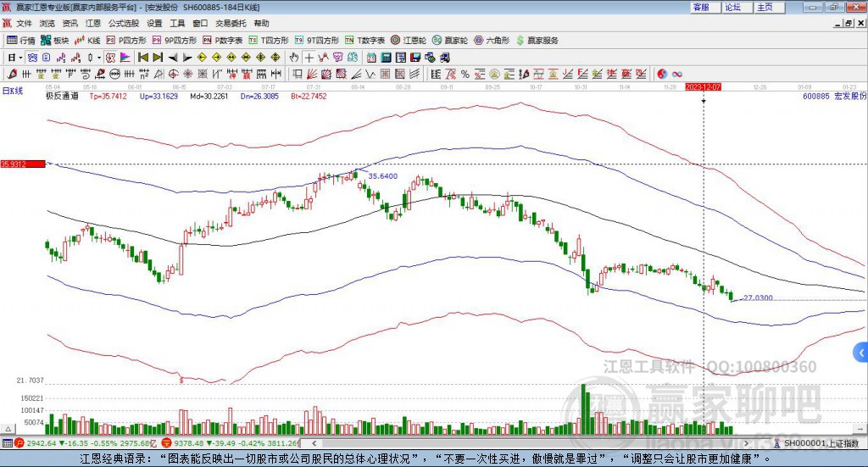Open the 六角形 hexagon tool
The height and width of the screenshot is (467, 868).
click(492, 41)
